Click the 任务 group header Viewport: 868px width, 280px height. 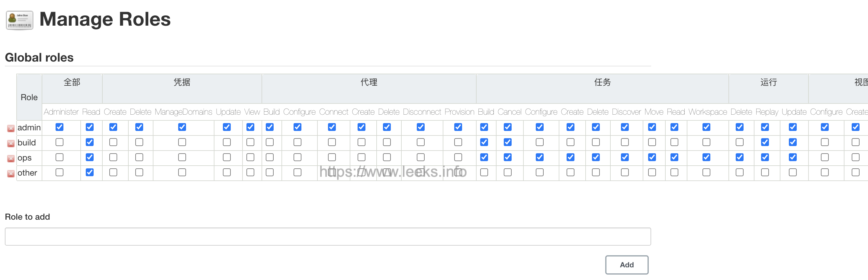(603, 82)
